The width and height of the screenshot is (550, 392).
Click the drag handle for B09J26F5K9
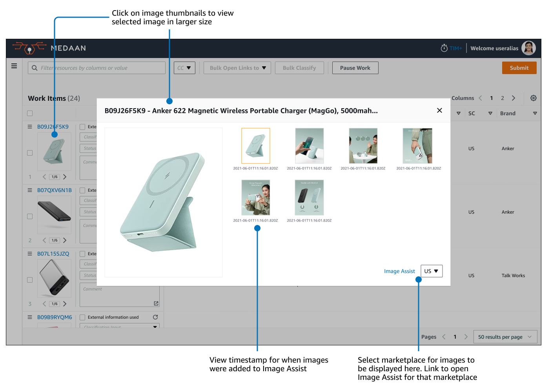tap(30, 127)
